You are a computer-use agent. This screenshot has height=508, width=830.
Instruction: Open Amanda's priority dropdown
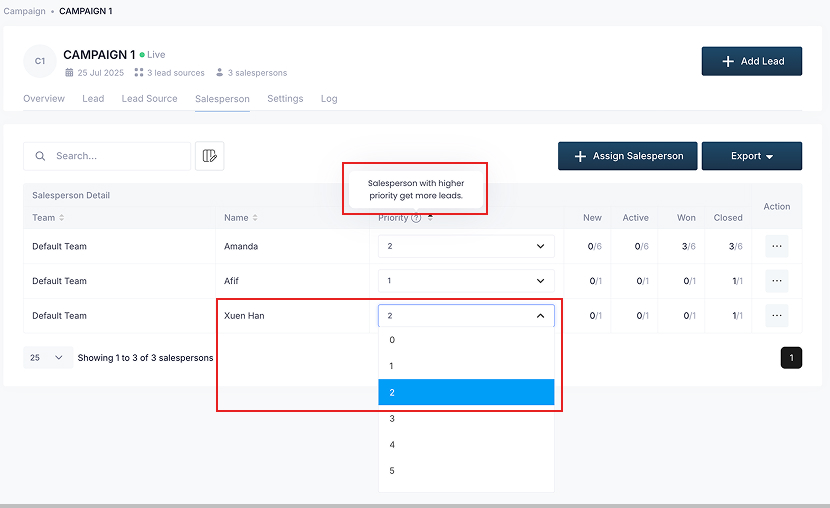coord(466,246)
